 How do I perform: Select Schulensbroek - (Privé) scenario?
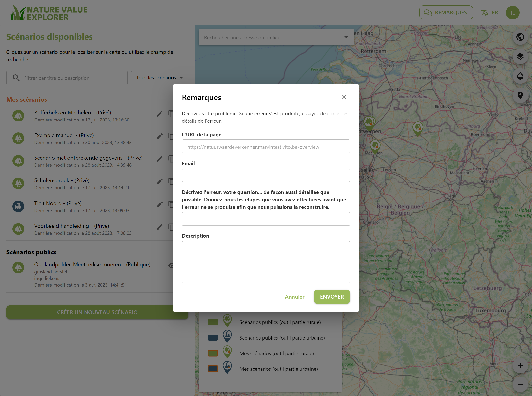tap(62, 180)
